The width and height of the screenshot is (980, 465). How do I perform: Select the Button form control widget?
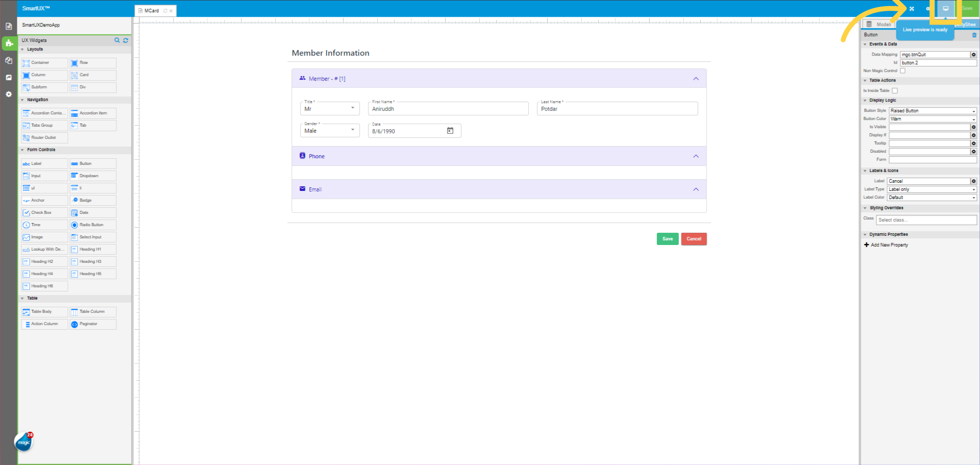pyautogui.click(x=93, y=164)
